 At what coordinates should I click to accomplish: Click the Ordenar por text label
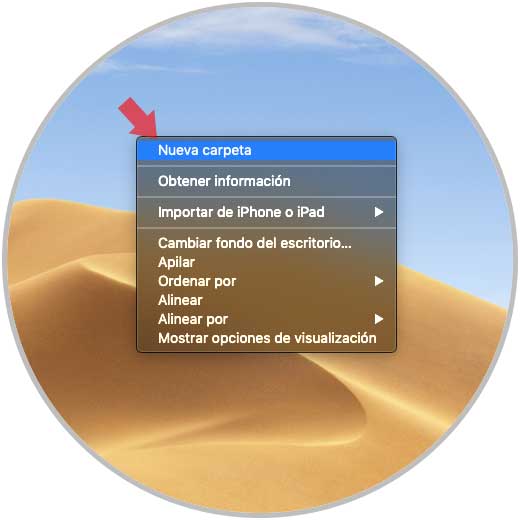point(197,281)
